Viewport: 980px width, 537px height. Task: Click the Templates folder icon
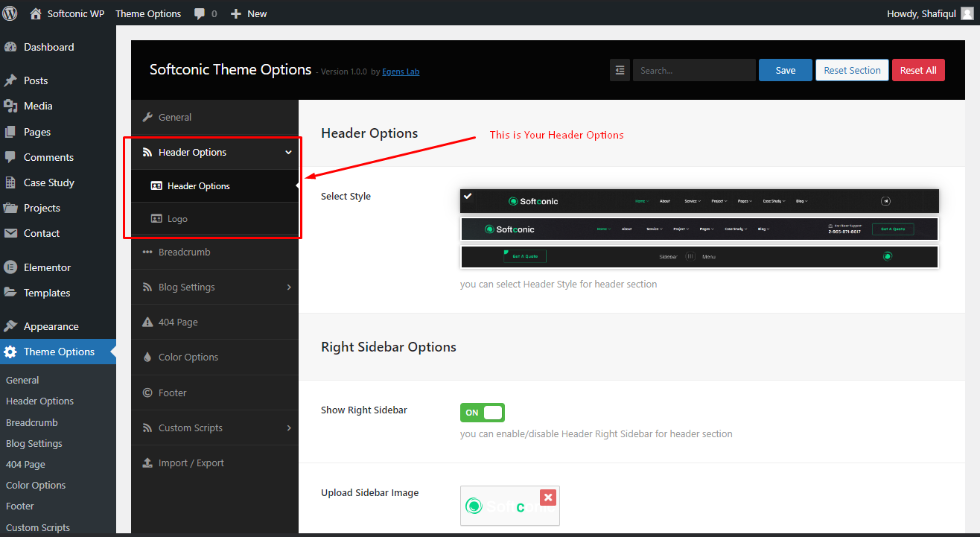coord(10,293)
